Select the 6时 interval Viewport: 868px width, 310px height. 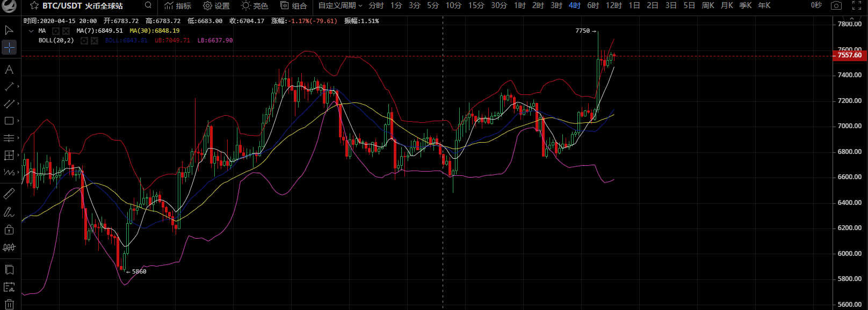593,5
